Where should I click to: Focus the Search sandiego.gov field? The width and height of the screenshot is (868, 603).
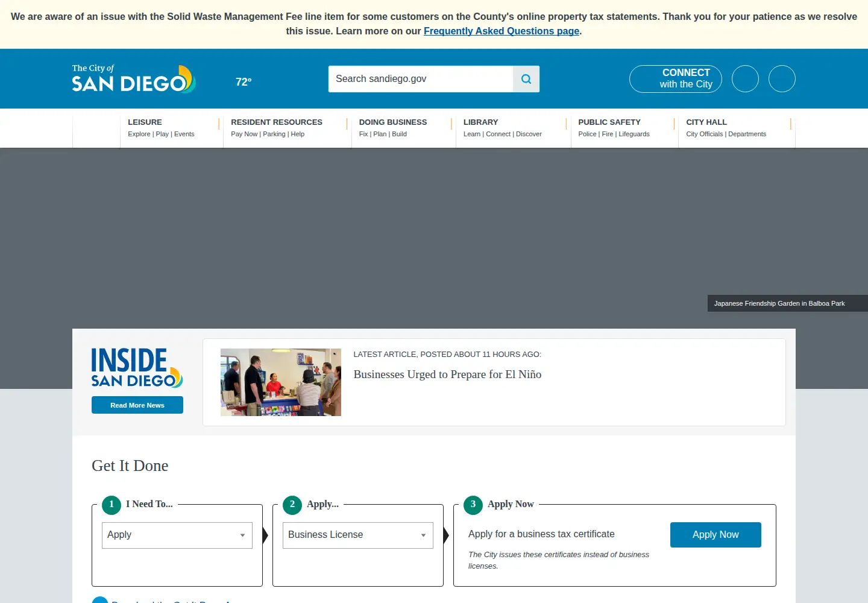(x=421, y=79)
